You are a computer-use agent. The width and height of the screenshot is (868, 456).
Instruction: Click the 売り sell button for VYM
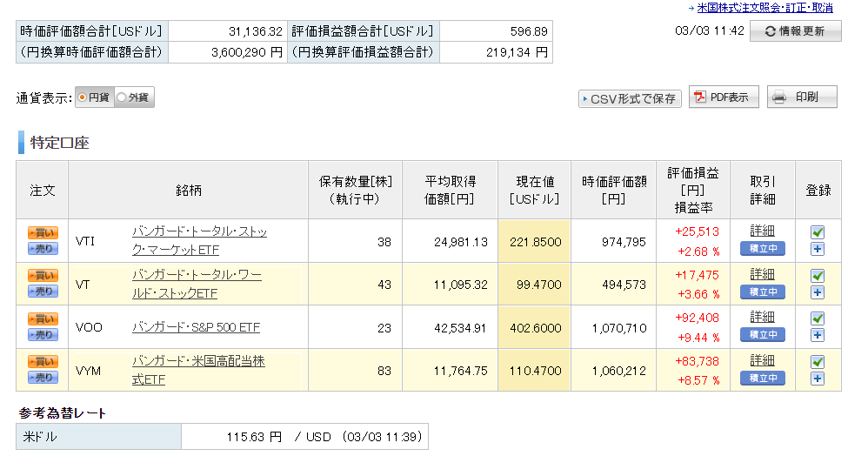[43, 378]
